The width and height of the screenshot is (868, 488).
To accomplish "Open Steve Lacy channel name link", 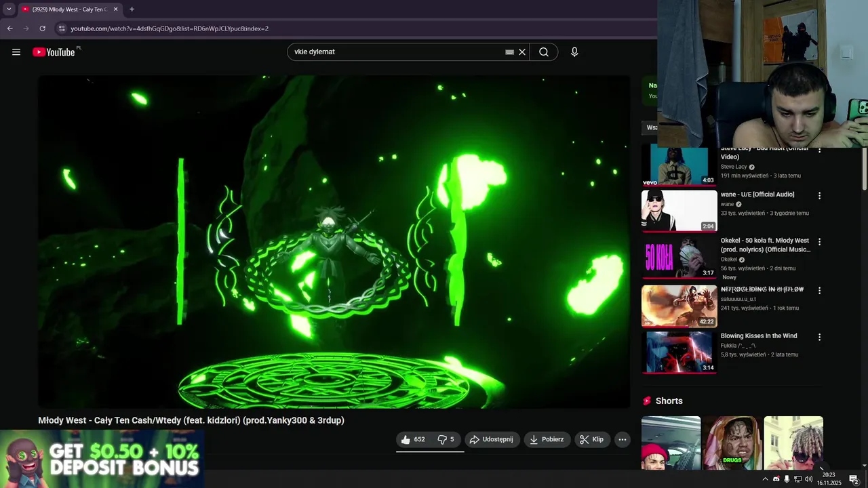I will click(x=734, y=167).
